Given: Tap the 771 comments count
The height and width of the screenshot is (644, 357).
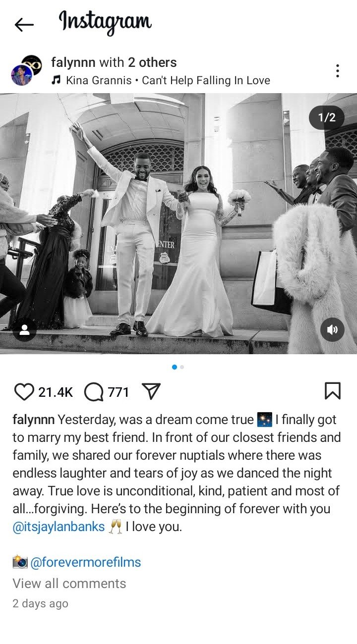Looking at the screenshot, I should pyautogui.click(x=118, y=392).
